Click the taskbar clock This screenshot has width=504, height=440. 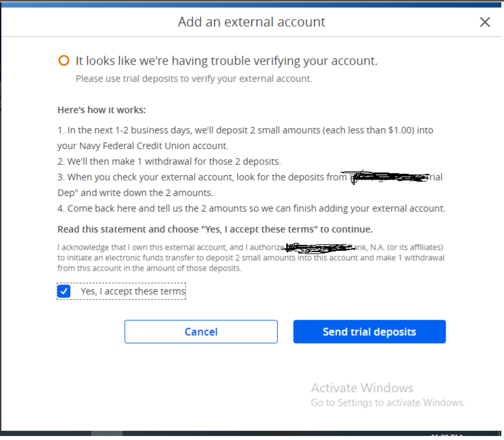point(446,435)
